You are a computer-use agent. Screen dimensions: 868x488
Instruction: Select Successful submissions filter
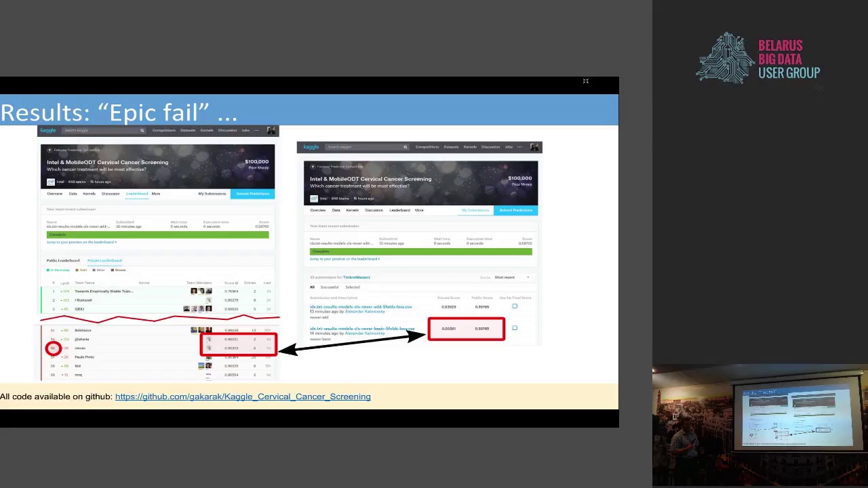pyautogui.click(x=329, y=287)
